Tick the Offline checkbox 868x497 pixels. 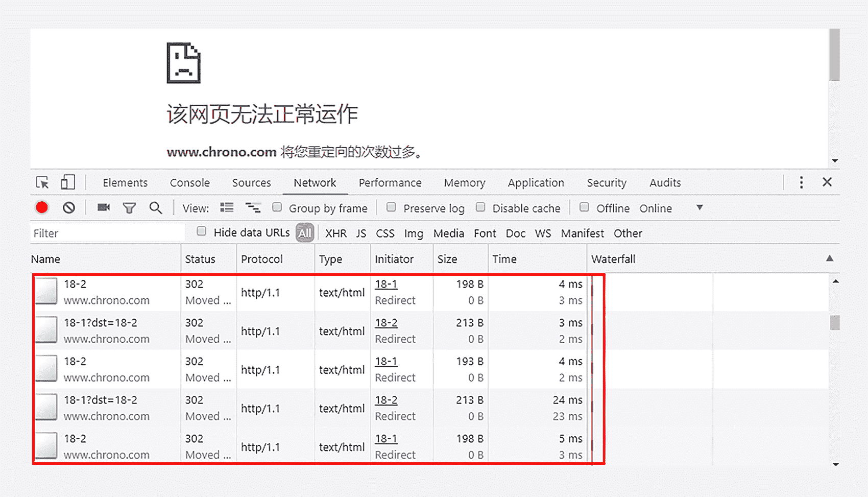pyautogui.click(x=584, y=207)
